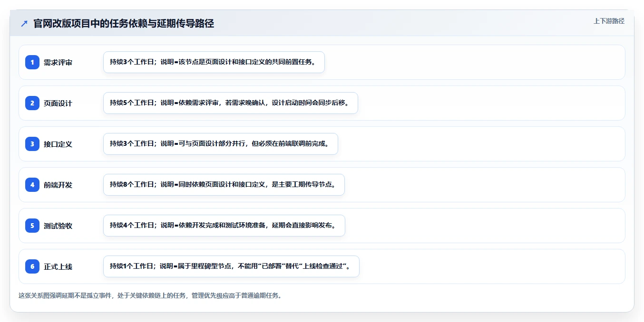Click the 需求评审 task name
The height and width of the screenshot is (322, 644).
coord(58,62)
